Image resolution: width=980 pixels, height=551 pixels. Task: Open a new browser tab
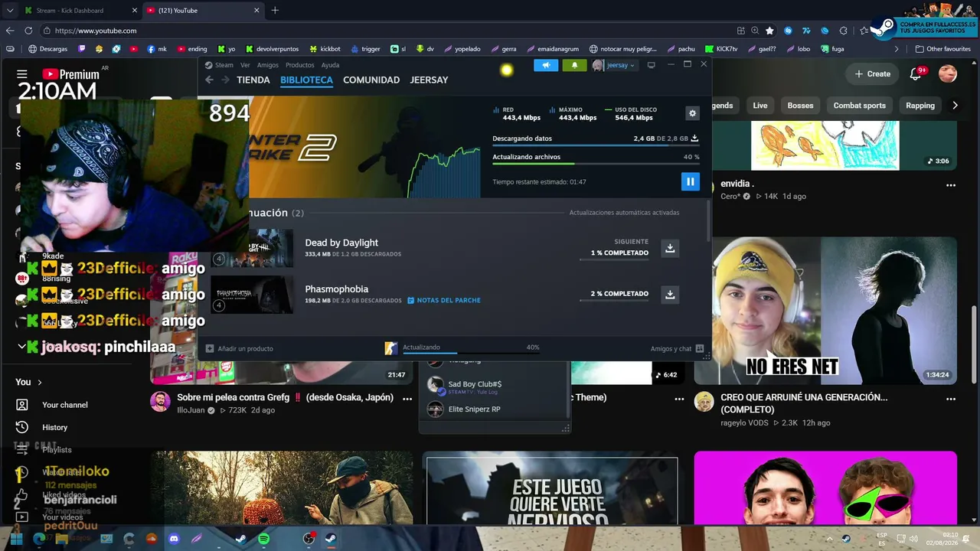pyautogui.click(x=275, y=11)
